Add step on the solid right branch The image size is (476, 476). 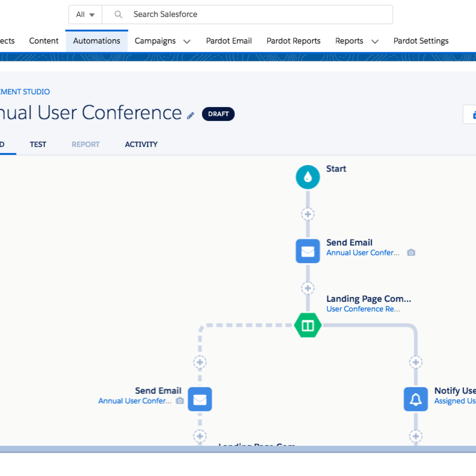point(416,362)
